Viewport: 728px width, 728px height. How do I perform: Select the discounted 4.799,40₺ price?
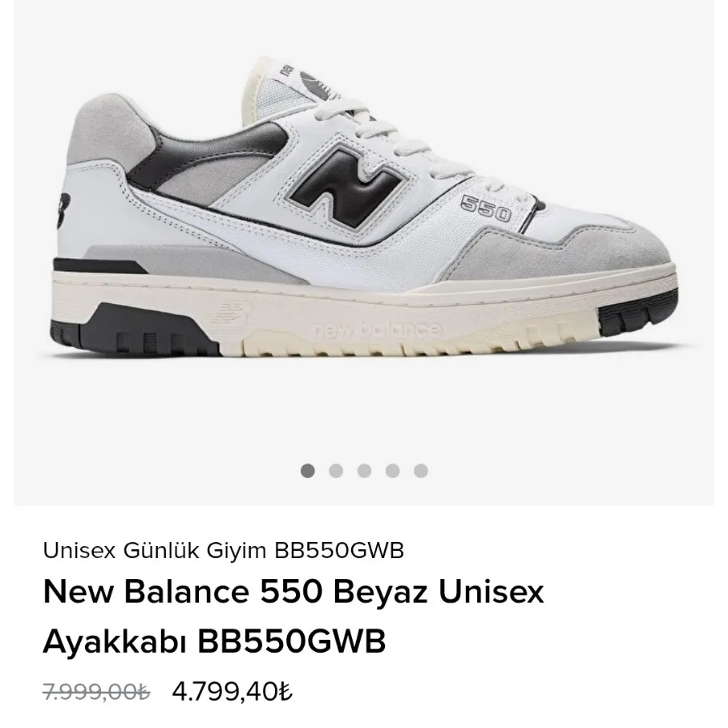[232, 692]
